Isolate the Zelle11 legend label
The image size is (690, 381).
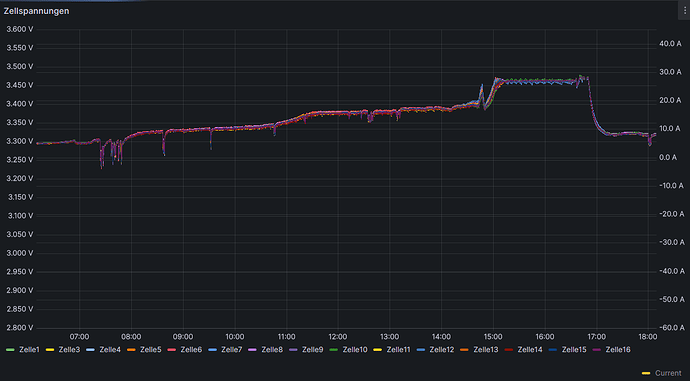coord(398,350)
